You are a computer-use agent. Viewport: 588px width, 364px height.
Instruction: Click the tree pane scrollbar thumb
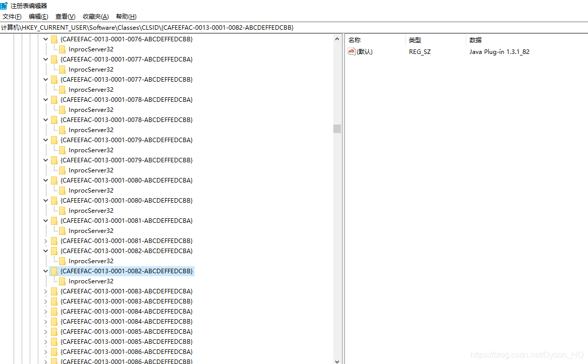(337, 129)
